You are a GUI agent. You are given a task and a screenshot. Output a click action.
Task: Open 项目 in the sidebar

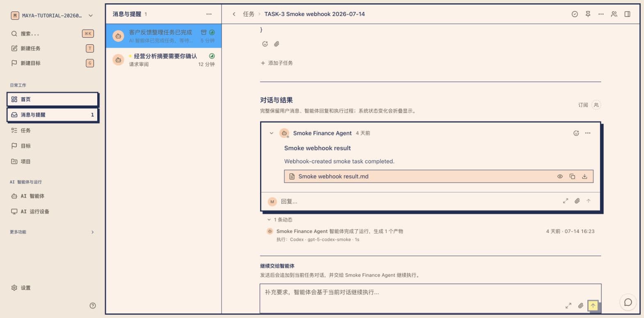pyautogui.click(x=53, y=162)
